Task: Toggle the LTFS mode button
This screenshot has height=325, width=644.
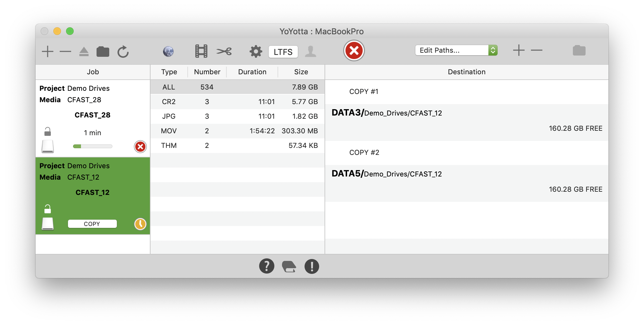Action: pyautogui.click(x=283, y=52)
